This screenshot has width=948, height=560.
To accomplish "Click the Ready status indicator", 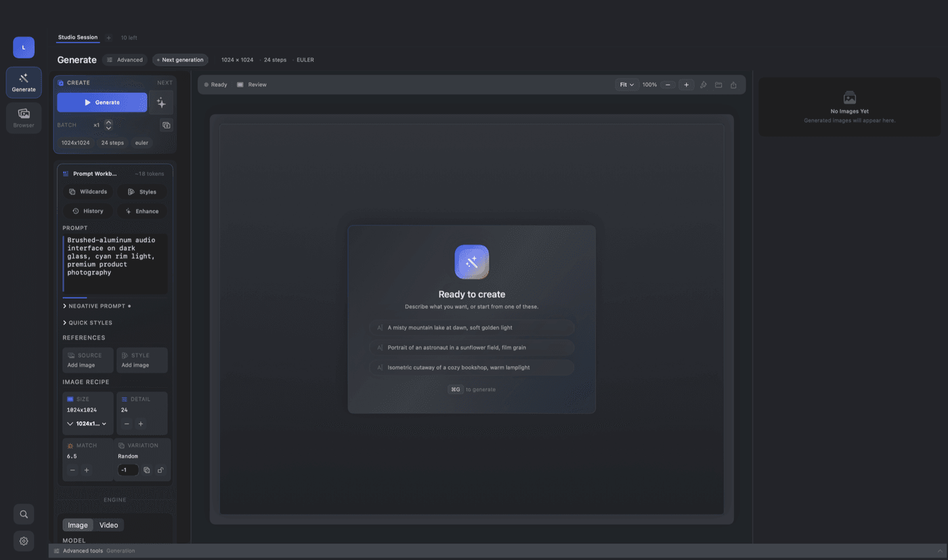I will (216, 85).
